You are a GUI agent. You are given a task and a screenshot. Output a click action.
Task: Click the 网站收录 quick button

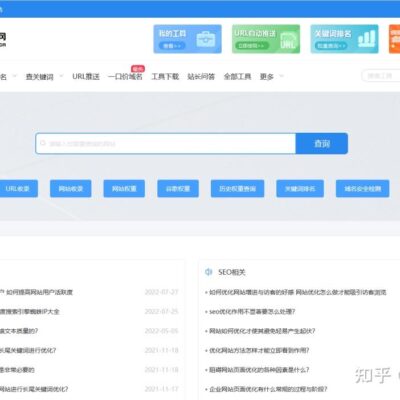[71, 189]
